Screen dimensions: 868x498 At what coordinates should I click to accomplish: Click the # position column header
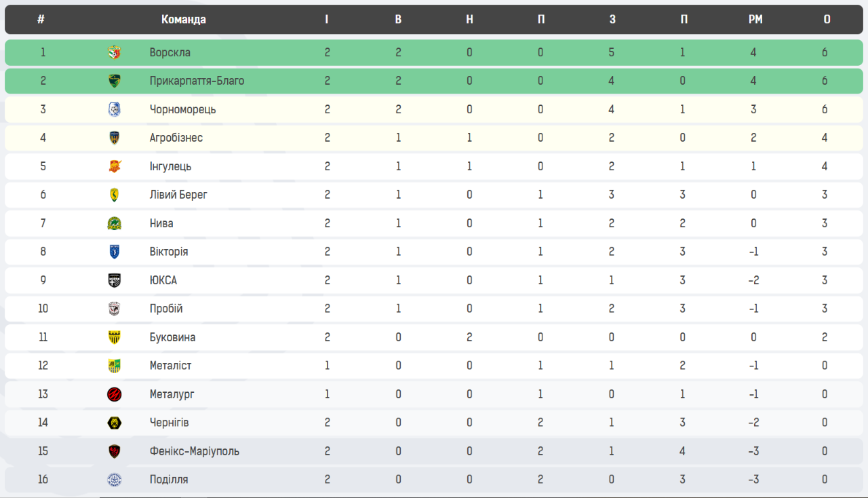[41, 20]
